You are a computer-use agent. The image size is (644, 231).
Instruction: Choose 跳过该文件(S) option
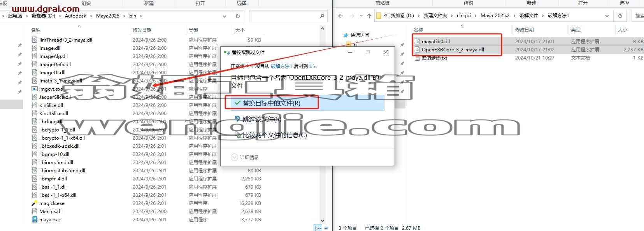point(261,119)
